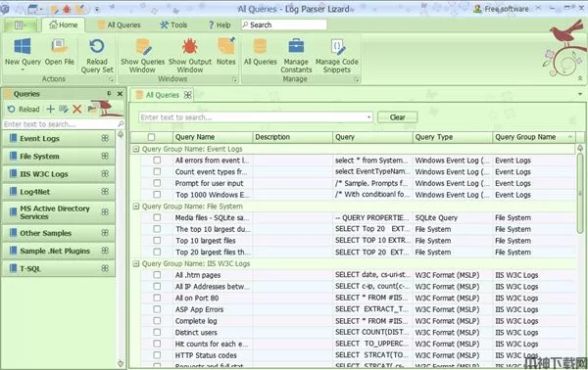Check the 'Top 1000 Windows E...' row
588x370 pixels.
(157, 195)
